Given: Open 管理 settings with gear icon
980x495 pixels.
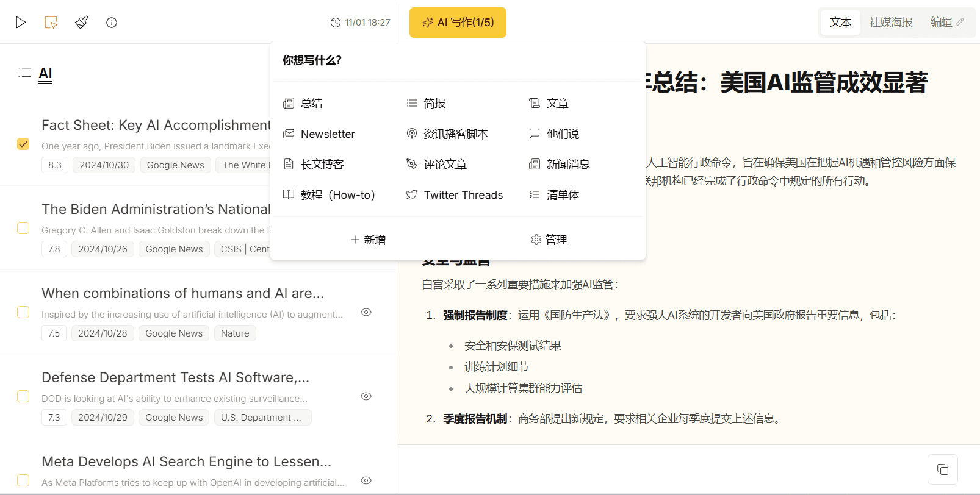Looking at the screenshot, I should (x=549, y=240).
